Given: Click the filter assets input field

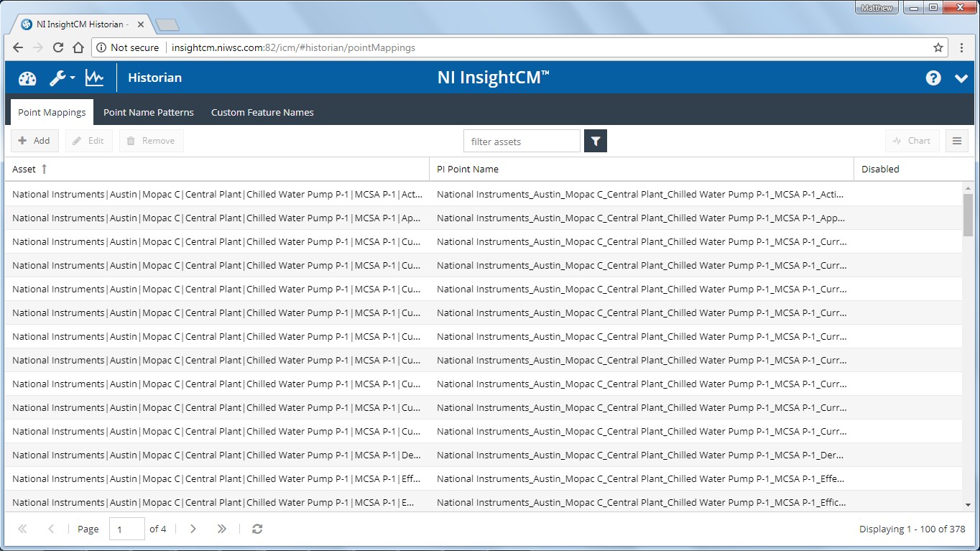Looking at the screenshot, I should (x=521, y=142).
